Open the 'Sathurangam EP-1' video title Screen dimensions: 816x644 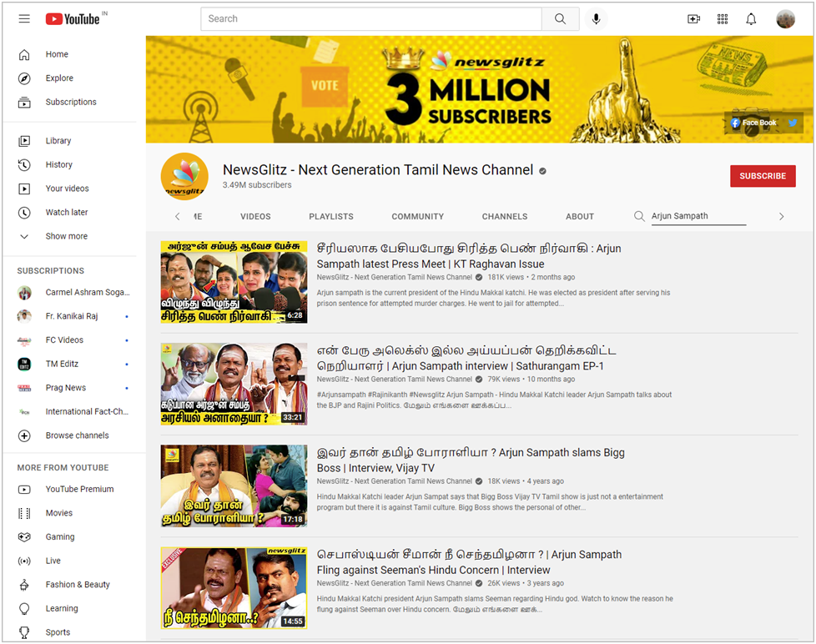coord(466,358)
